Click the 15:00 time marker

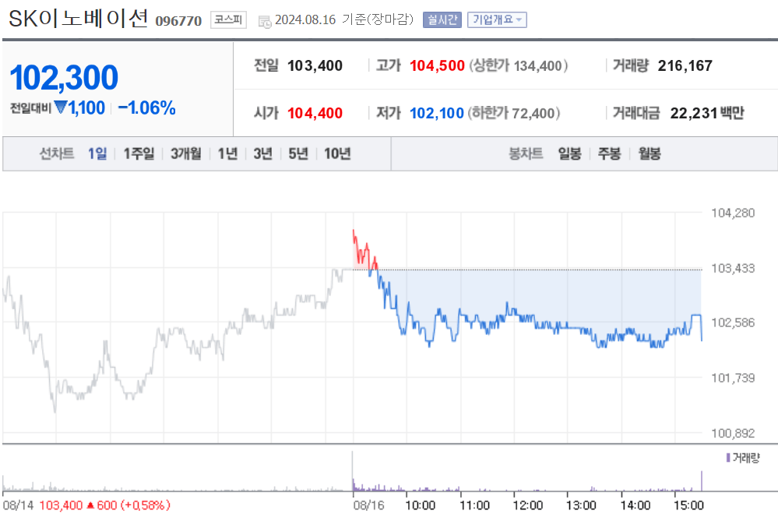pyautogui.click(x=688, y=506)
